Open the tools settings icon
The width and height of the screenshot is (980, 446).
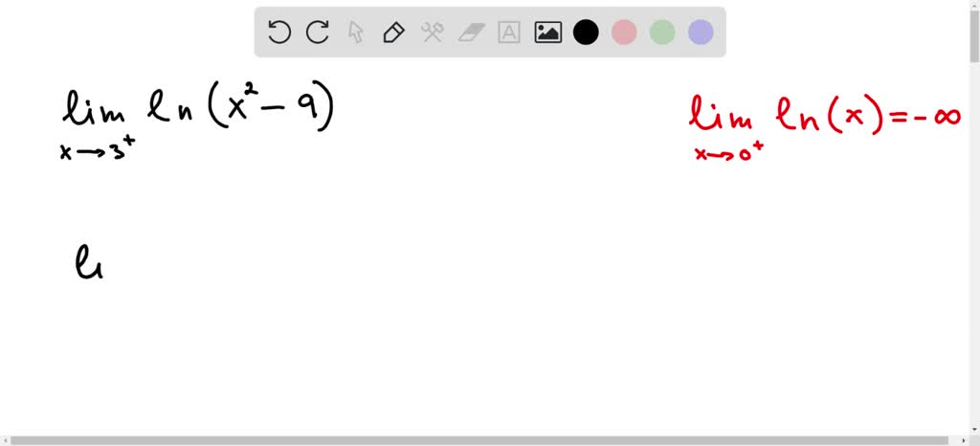click(432, 32)
